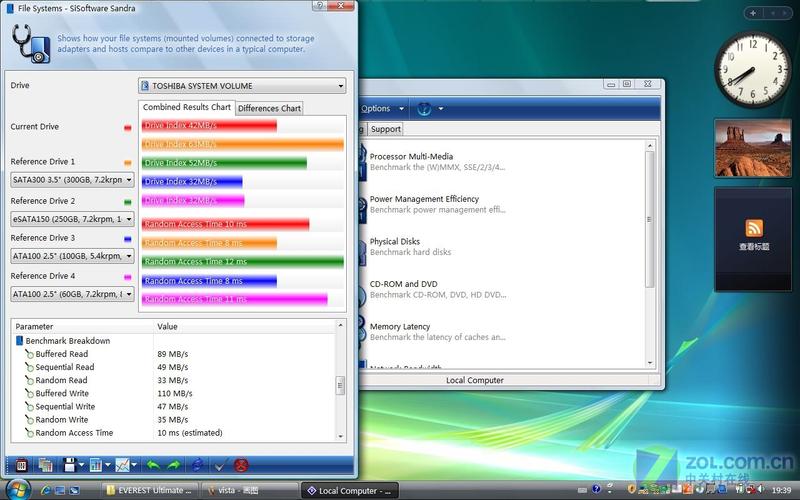800x500 pixels.
Task: Click the Local Computer taskbar button
Action: coord(349,490)
